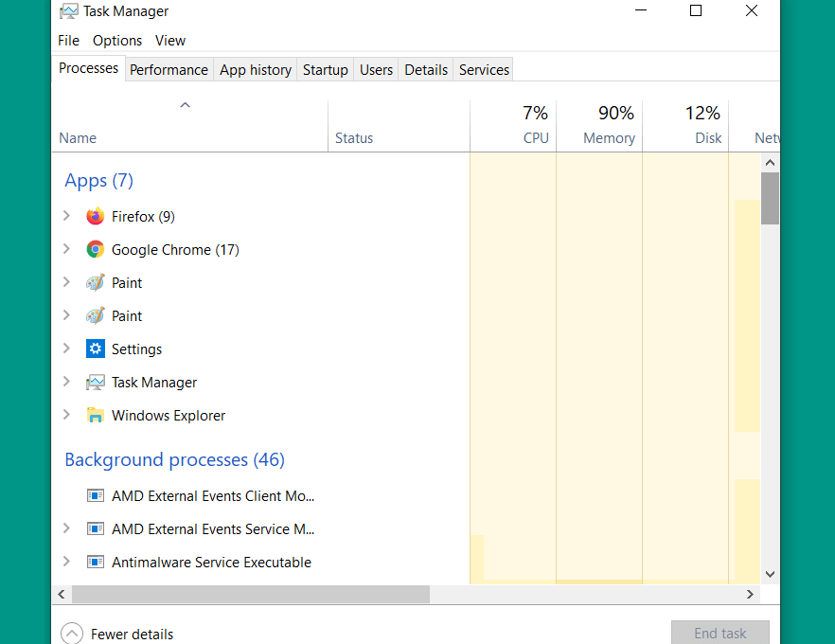Image resolution: width=835 pixels, height=644 pixels.
Task: Click the Firefox app icon
Action: click(x=96, y=216)
